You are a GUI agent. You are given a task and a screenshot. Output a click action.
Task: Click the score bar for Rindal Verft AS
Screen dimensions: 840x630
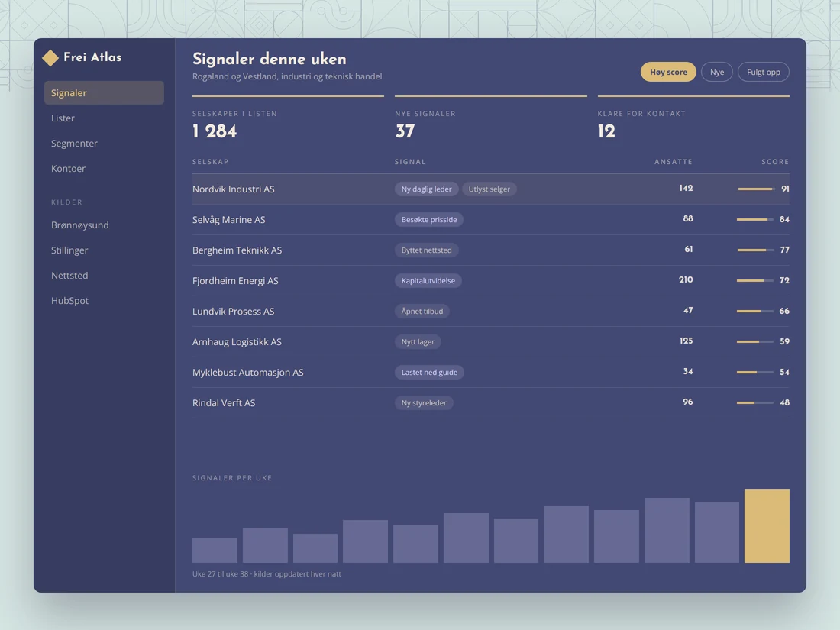pyautogui.click(x=754, y=403)
